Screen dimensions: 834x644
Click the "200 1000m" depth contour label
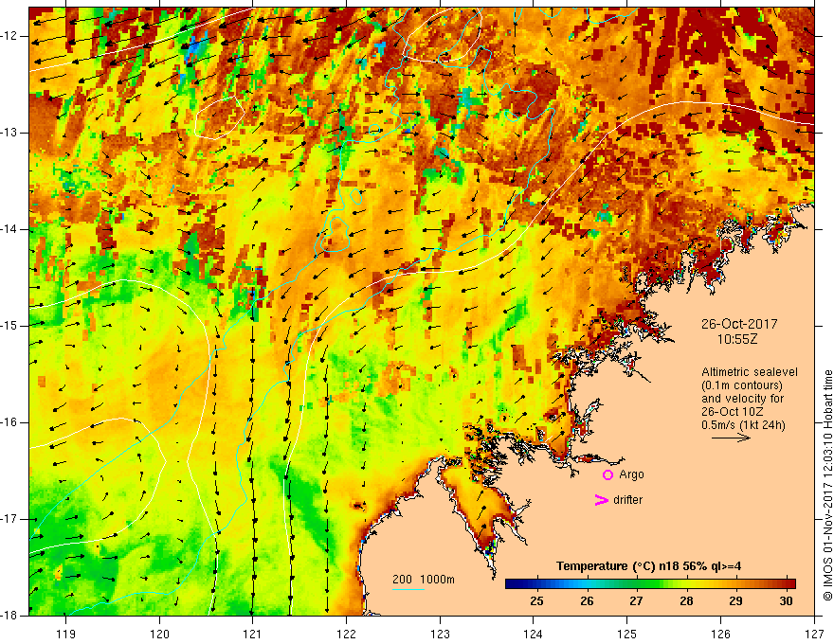click(x=424, y=580)
